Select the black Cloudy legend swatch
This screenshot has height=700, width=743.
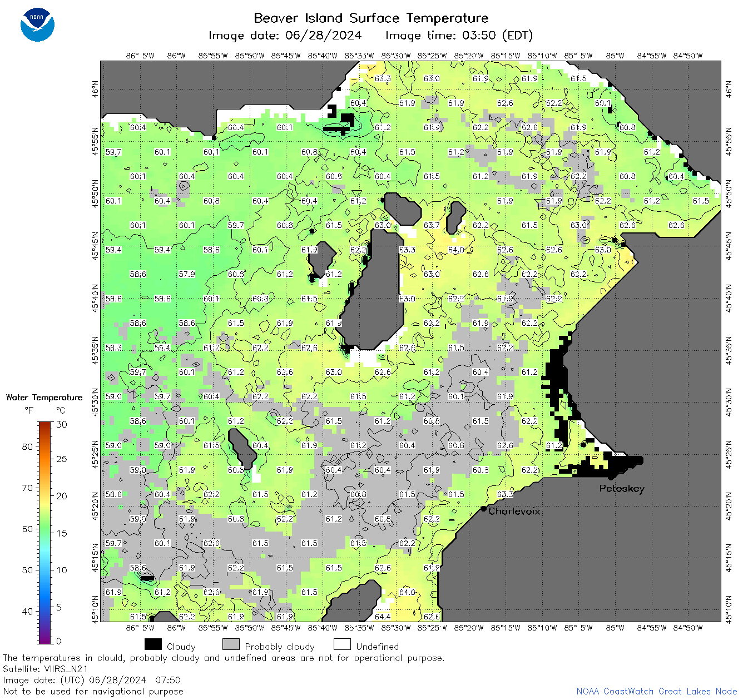click(153, 644)
